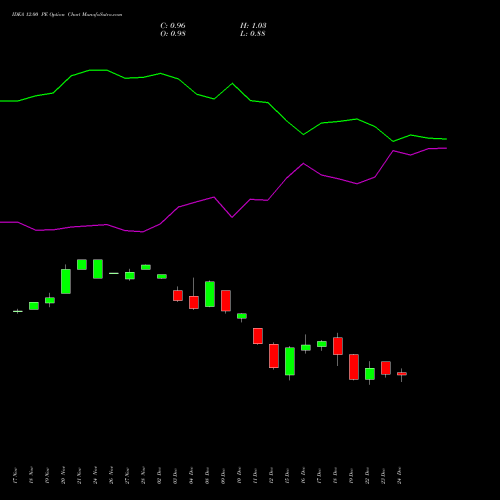Click the green candle above 24 Nov
Image resolution: width=500 pixels, height=500 pixels.
coord(98,269)
